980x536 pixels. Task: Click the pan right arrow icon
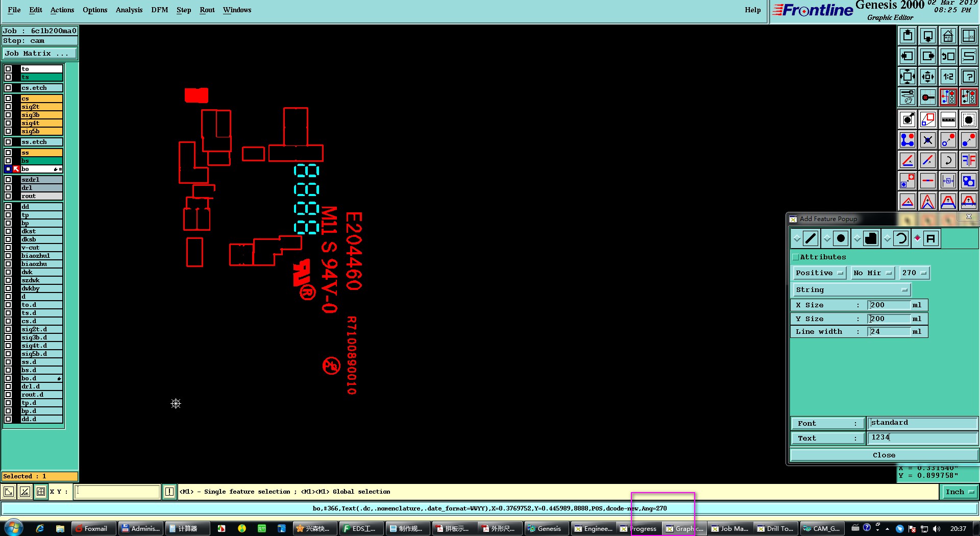928,56
